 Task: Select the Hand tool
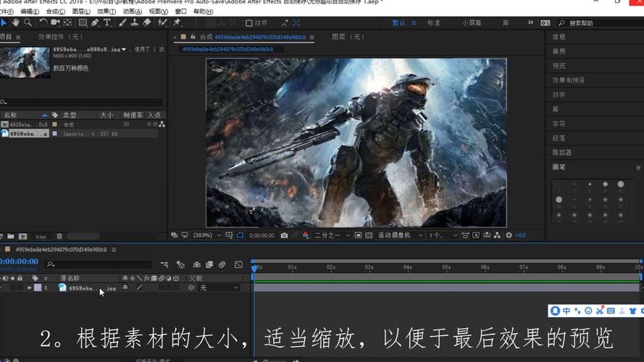[16, 22]
